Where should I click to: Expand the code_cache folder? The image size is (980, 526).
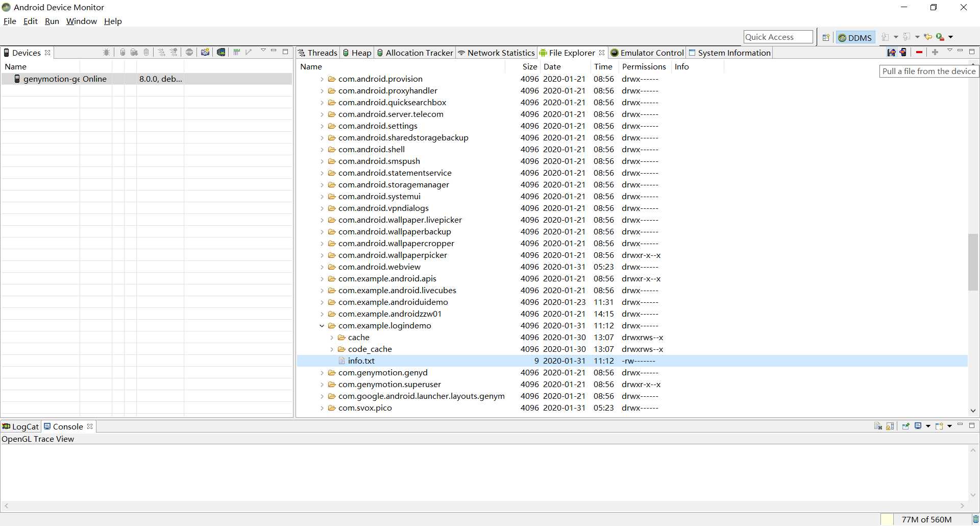(332, 349)
